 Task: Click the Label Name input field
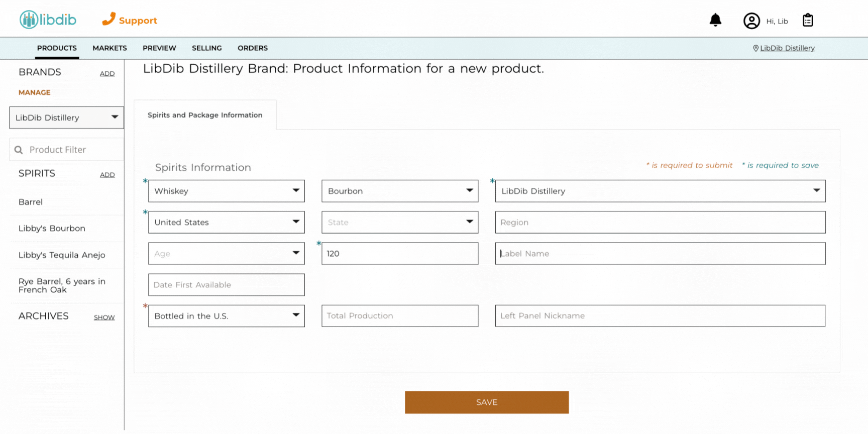pos(660,254)
